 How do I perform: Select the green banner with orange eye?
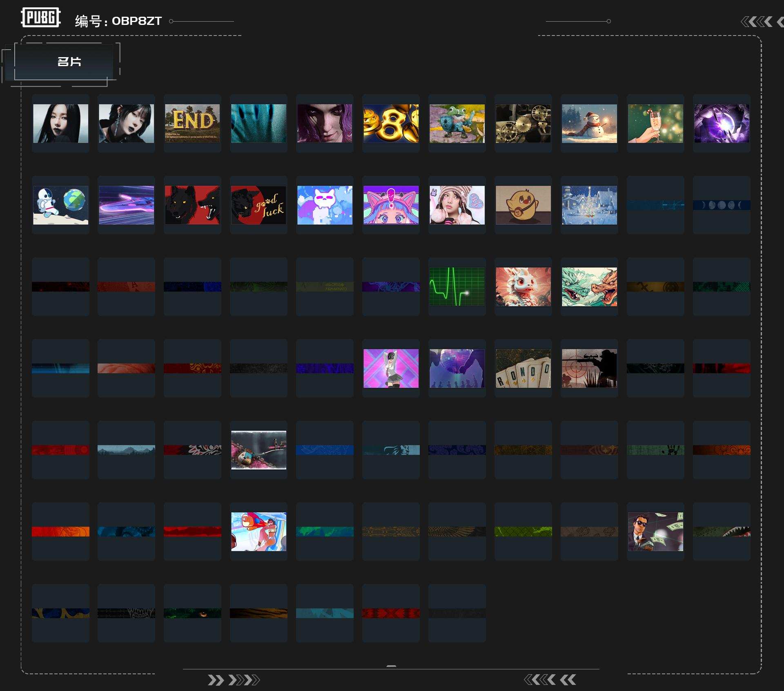coord(192,613)
